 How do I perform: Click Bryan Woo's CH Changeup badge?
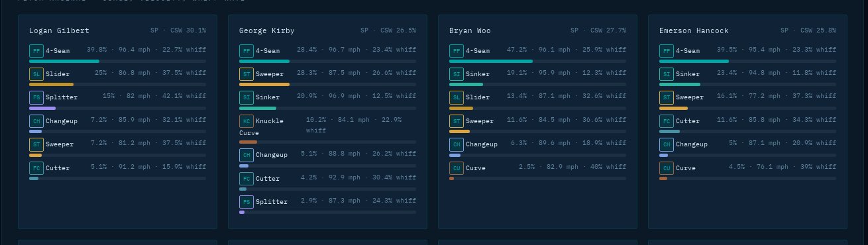[x=456, y=144]
